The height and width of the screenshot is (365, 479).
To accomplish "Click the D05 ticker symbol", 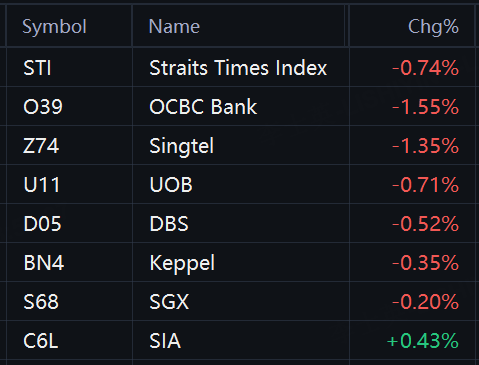I will 42,224.
